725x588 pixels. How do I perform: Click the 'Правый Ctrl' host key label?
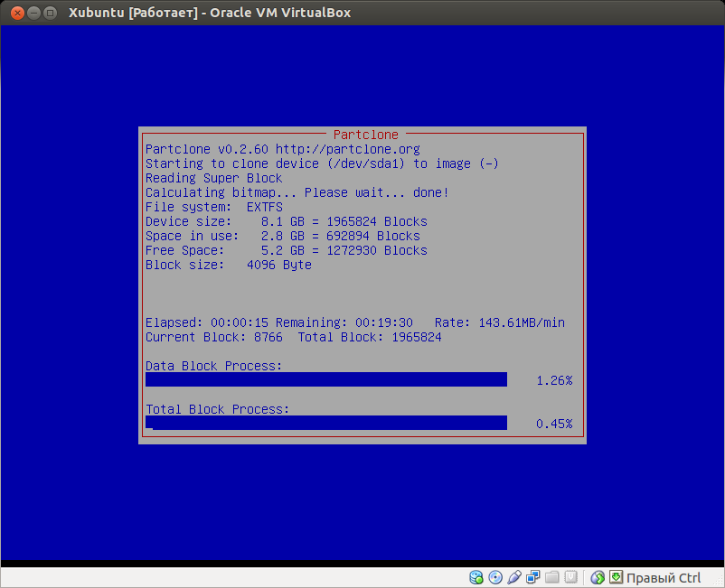click(x=664, y=578)
